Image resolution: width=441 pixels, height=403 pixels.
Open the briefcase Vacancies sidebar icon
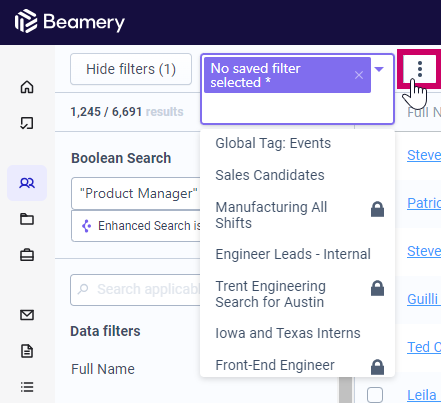tap(27, 255)
